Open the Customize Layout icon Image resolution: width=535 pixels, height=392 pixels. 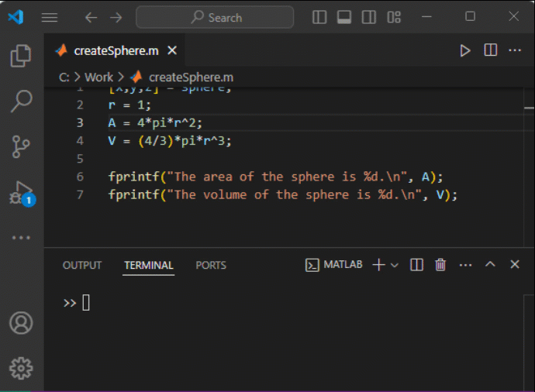(394, 17)
